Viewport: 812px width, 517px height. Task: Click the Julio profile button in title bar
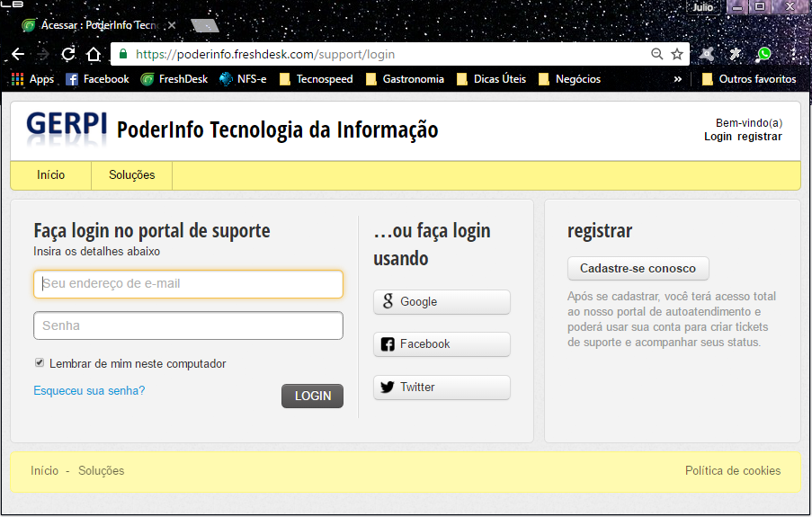click(702, 6)
